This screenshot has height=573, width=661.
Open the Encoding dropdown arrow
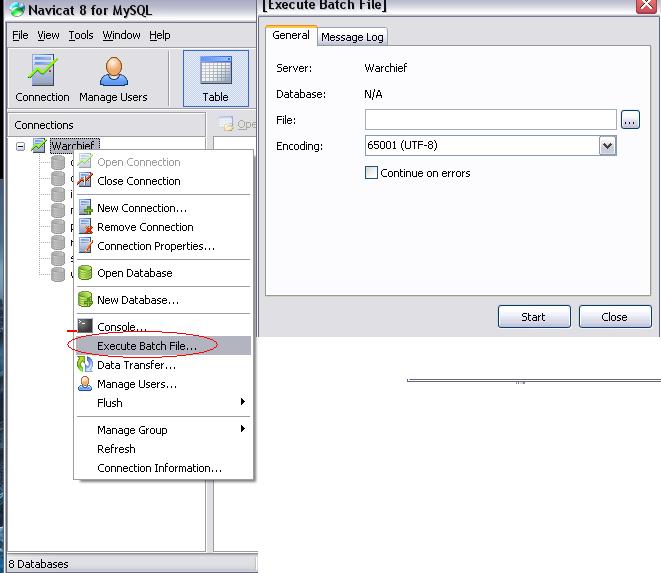(x=607, y=146)
